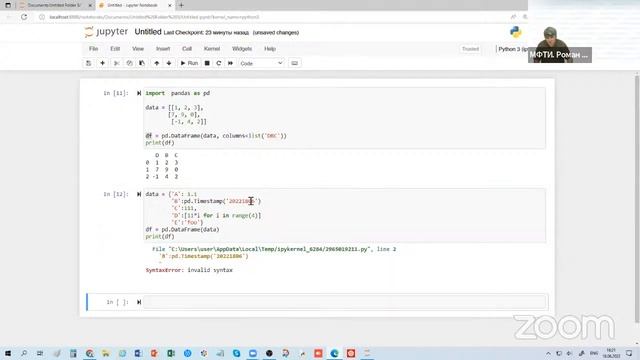Open Skype from the taskbar
The image size is (640, 360).
pyautogui.click(x=236, y=353)
